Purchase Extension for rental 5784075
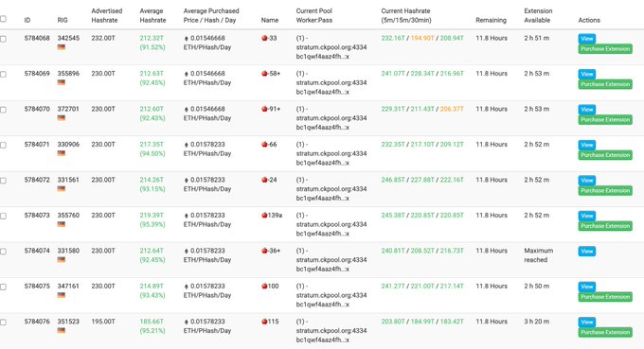 (605, 297)
